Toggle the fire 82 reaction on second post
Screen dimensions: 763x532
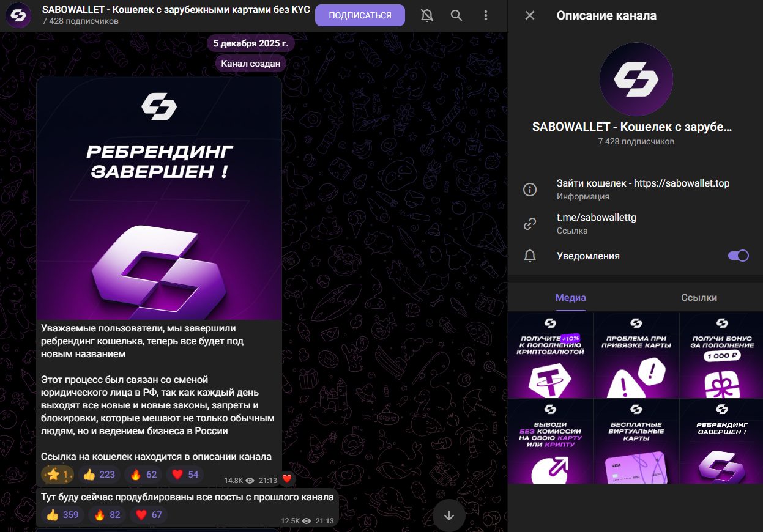(x=108, y=515)
